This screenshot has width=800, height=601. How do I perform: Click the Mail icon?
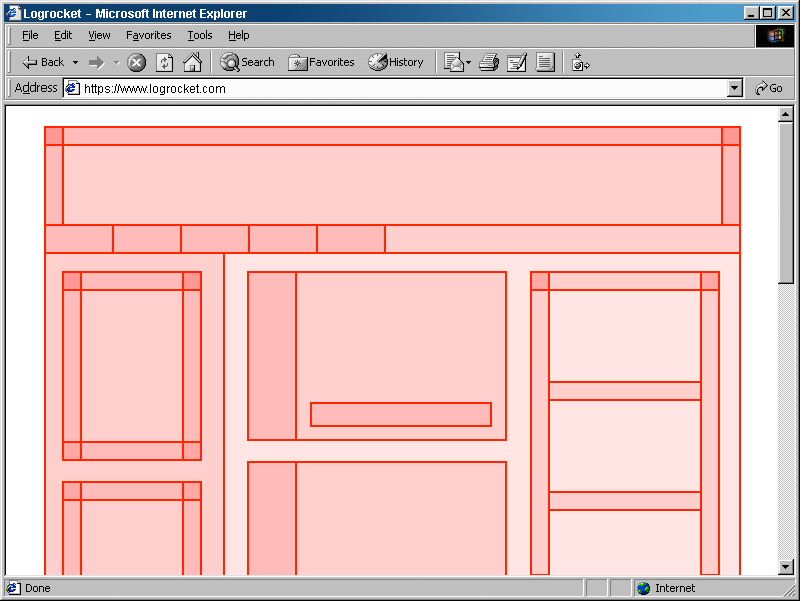tap(452, 62)
